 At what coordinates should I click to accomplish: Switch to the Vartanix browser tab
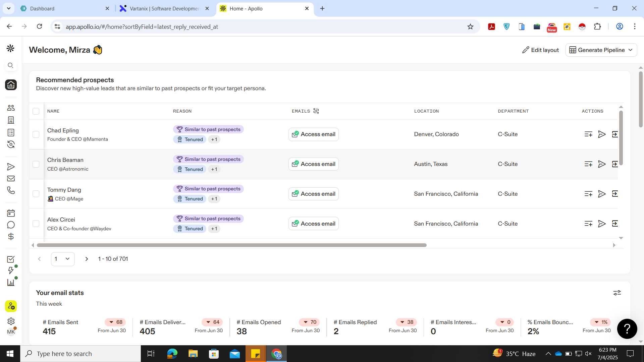(x=164, y=8)
